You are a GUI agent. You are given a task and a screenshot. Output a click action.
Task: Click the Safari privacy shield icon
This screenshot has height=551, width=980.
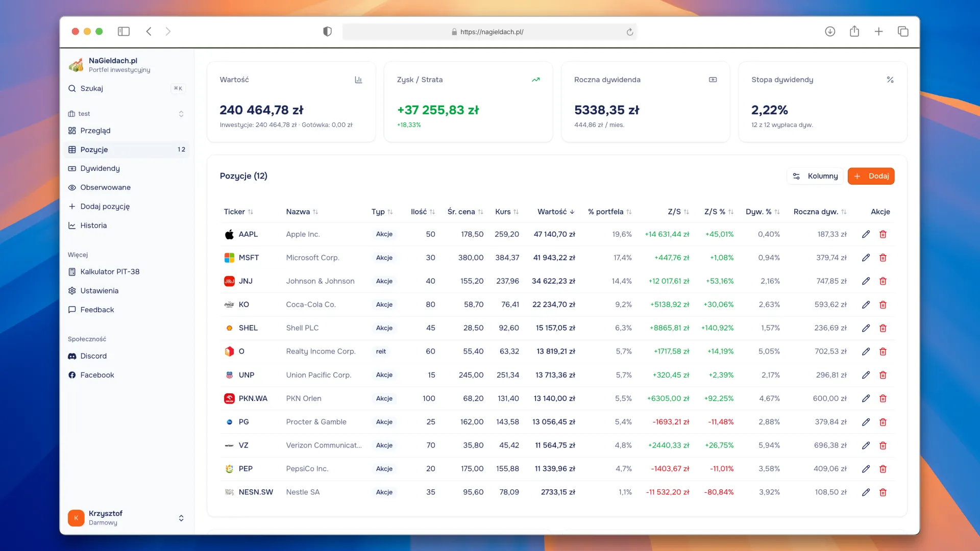(x=327, y=32)
